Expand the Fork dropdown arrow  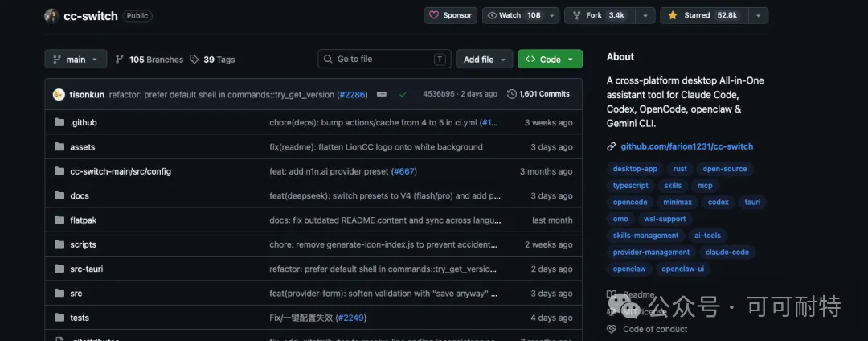click(x=645, y=15)
